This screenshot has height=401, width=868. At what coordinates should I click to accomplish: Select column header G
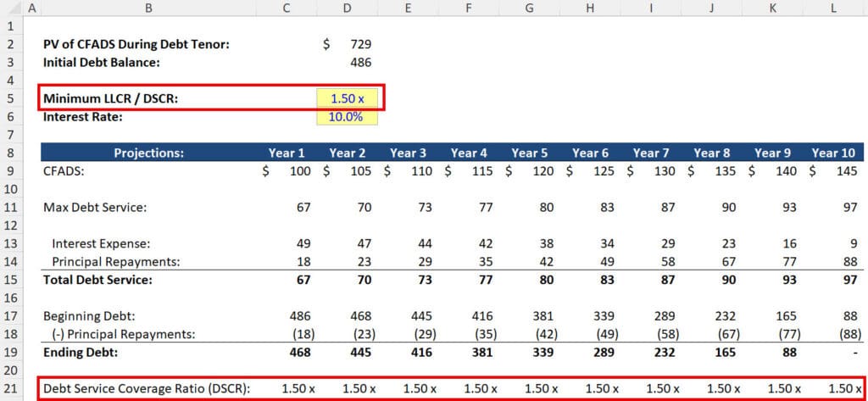[529, 8]
